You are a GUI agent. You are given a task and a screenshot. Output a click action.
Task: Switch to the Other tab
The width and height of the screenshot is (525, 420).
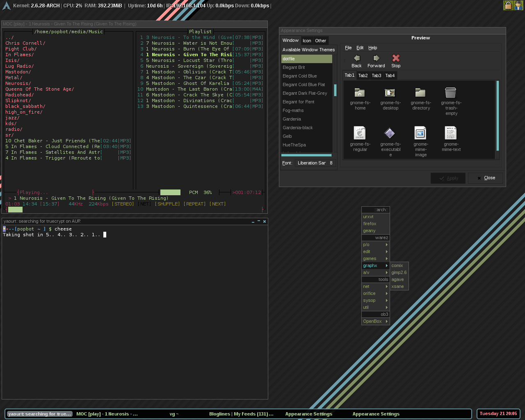pyautogui.click(x=321, y=41)
